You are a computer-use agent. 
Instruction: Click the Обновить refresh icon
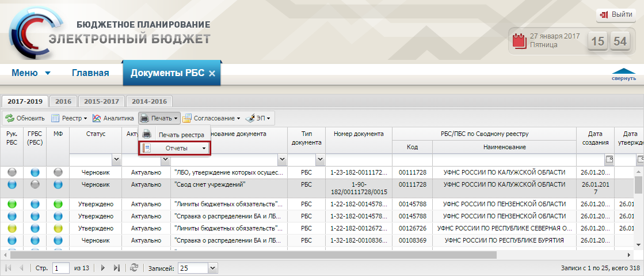[10, 118]
